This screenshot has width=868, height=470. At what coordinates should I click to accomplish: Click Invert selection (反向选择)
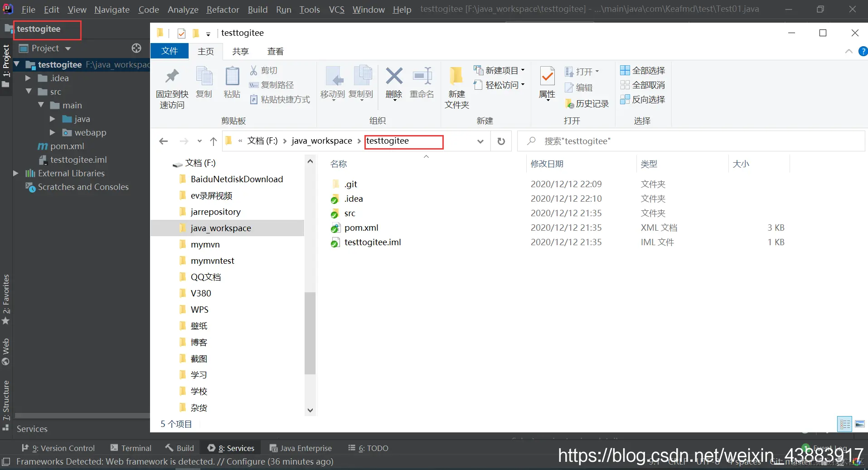[x=643, y=99]
